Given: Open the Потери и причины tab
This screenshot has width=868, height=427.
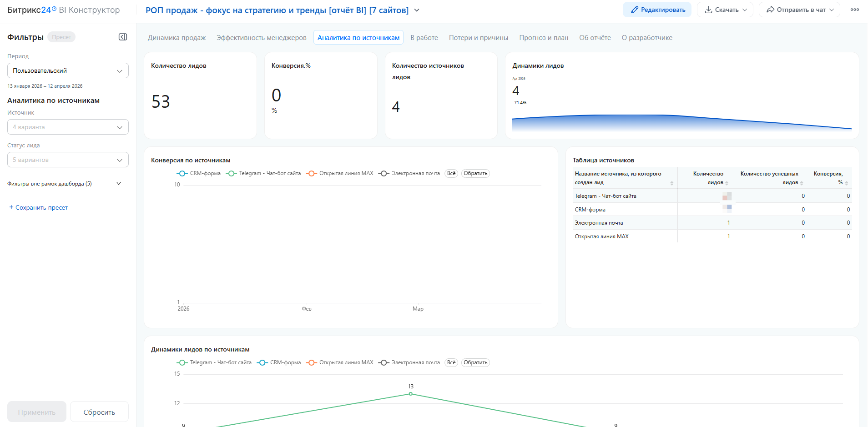Looking at the screenshot, I should [479, 38].
